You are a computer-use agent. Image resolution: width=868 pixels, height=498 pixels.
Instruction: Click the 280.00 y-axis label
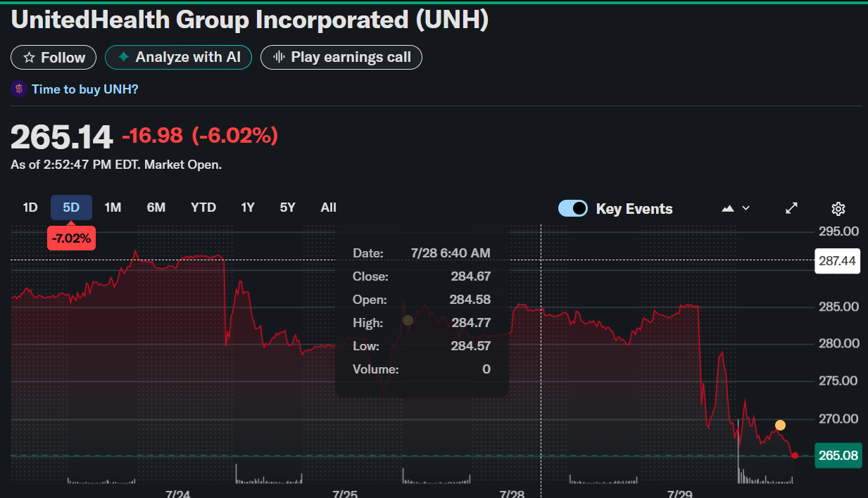pyautogui.click(x=838, y=343)
